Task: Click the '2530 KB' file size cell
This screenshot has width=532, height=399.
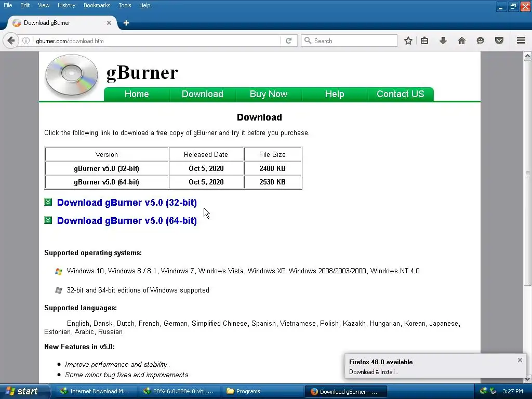Action: click(272, 182)
